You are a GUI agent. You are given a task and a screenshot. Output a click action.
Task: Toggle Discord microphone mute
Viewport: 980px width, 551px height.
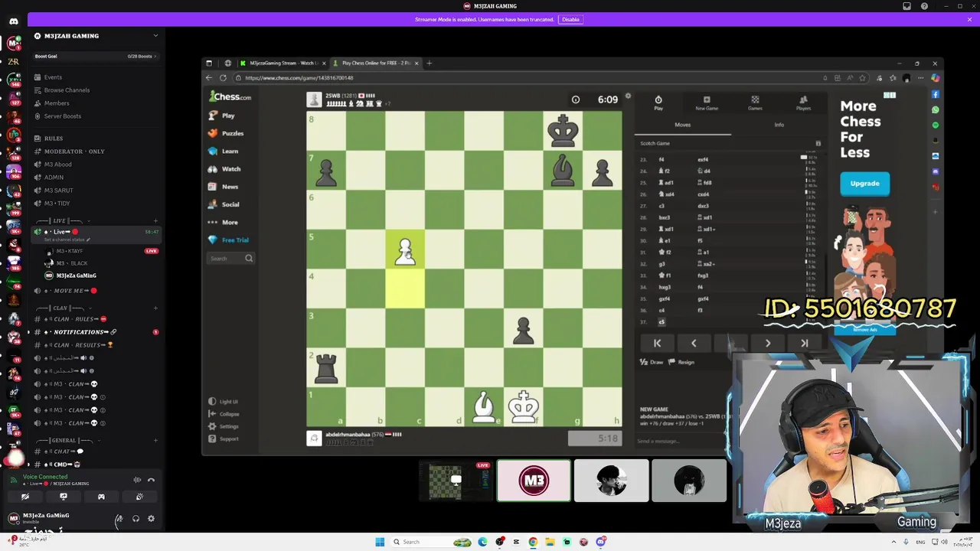[119, 519]
